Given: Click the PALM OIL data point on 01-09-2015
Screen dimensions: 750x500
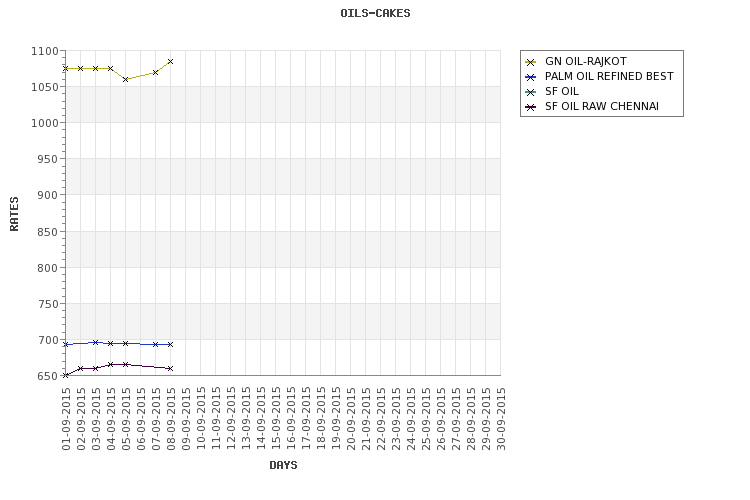Looking at the screenshot, I should pos(66,344).
